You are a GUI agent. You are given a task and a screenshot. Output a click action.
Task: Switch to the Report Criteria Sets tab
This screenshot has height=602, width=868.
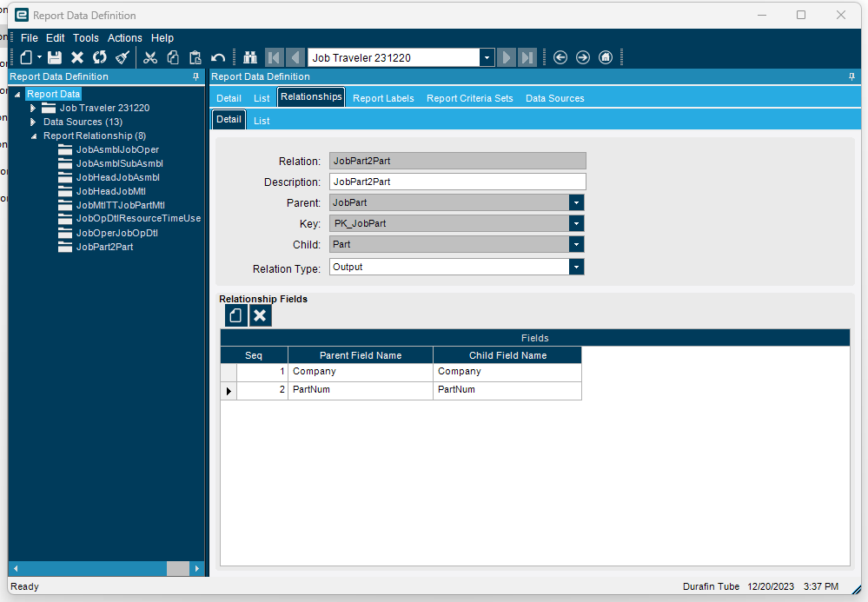pos(469,98)
